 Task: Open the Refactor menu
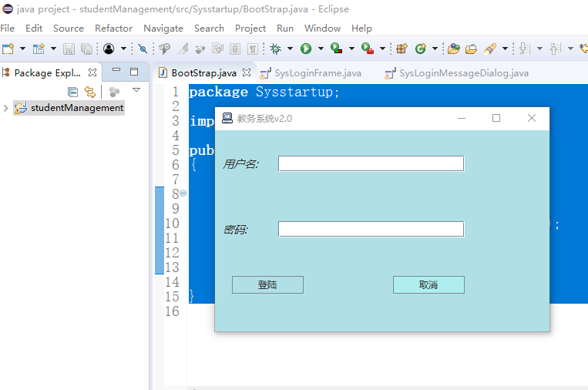click(x=113, y=29)
